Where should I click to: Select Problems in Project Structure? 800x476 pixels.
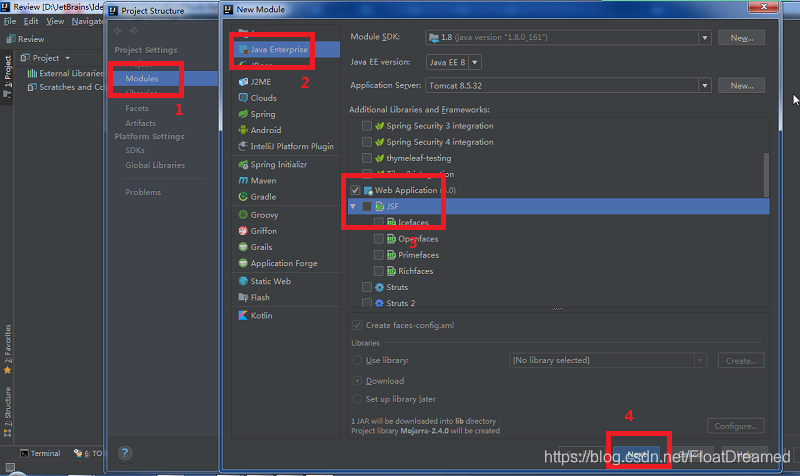(143, 192)
